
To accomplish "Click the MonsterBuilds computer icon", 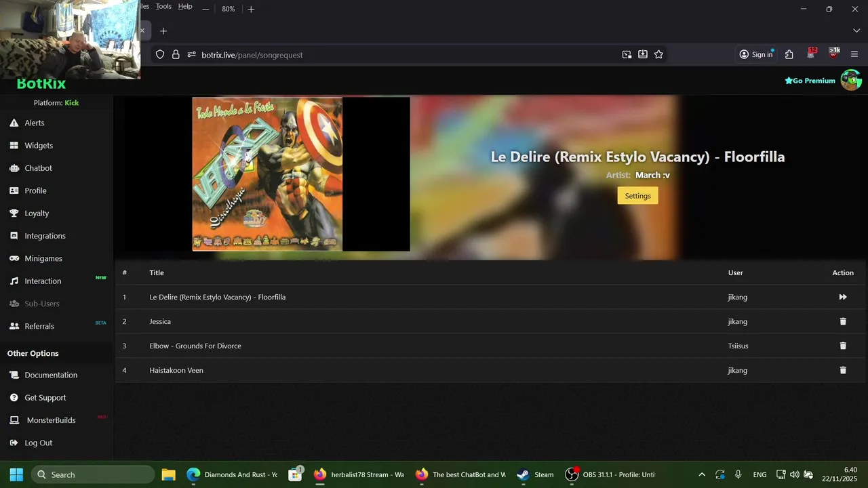I will (14, 420).
